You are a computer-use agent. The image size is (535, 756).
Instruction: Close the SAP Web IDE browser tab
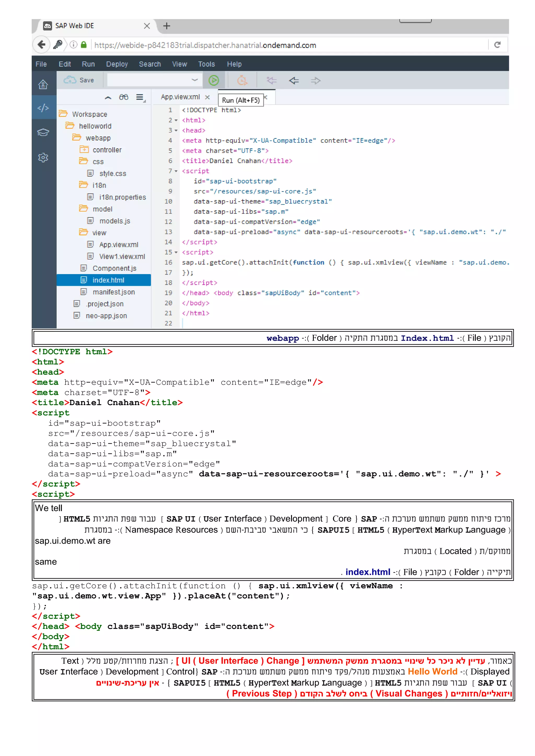[147, 26]
